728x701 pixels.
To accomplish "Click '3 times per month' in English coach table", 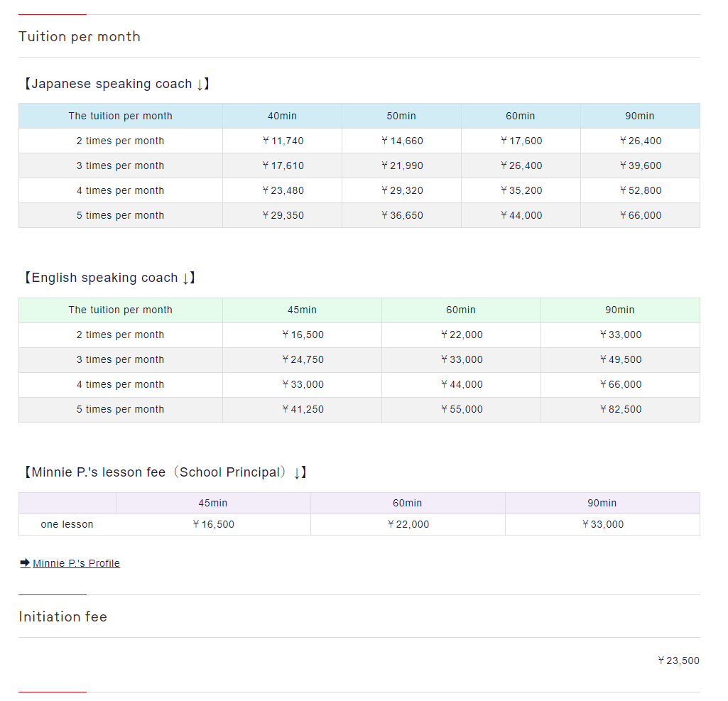I will pos(120,360).
